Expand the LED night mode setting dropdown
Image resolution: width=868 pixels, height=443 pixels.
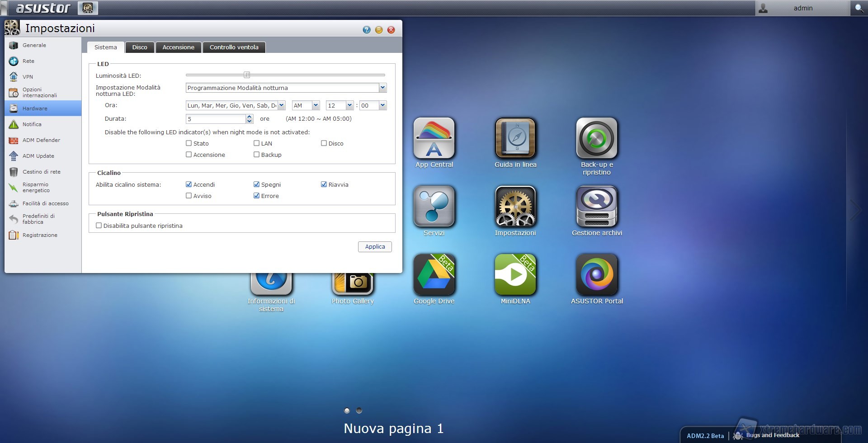pyautogui.click(x=382, y=88)
